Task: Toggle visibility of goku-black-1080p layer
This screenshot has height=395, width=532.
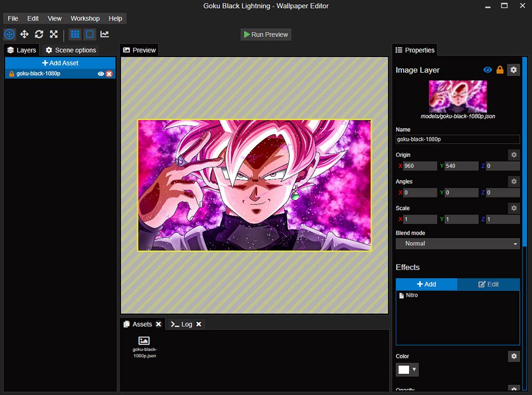Action: click(x=101, y=74)
